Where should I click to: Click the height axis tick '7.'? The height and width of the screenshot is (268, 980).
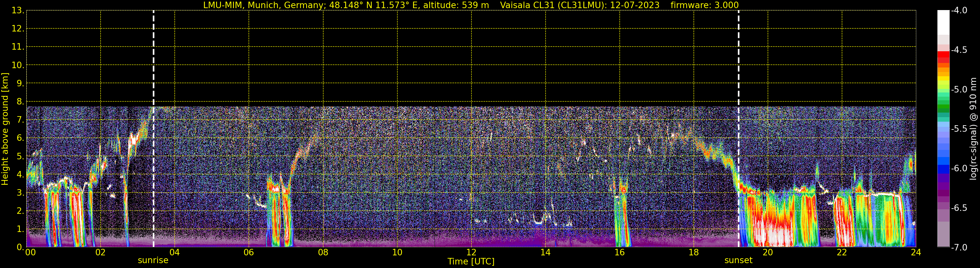tap(20, 120)
